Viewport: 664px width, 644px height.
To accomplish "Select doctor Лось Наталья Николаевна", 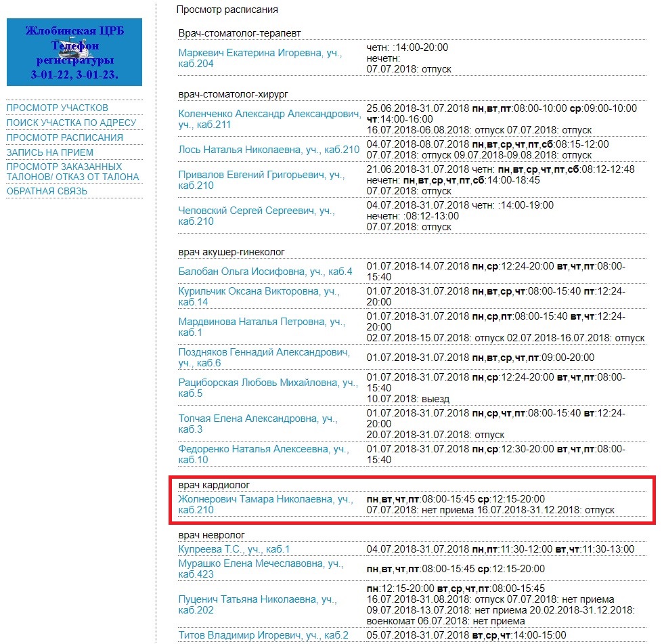I will pos(269,150).
